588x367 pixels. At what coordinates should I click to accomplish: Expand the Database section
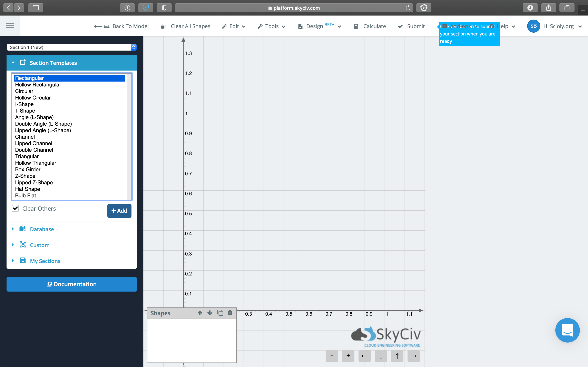point(42,229)
